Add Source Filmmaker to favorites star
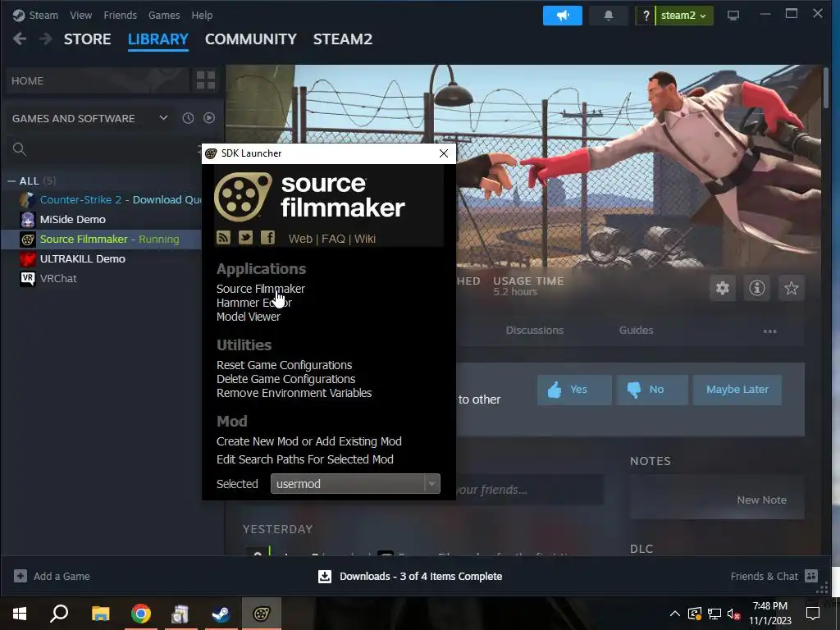Image resolution: width=840 pixels, height=630 pixels. click(792, 288)
